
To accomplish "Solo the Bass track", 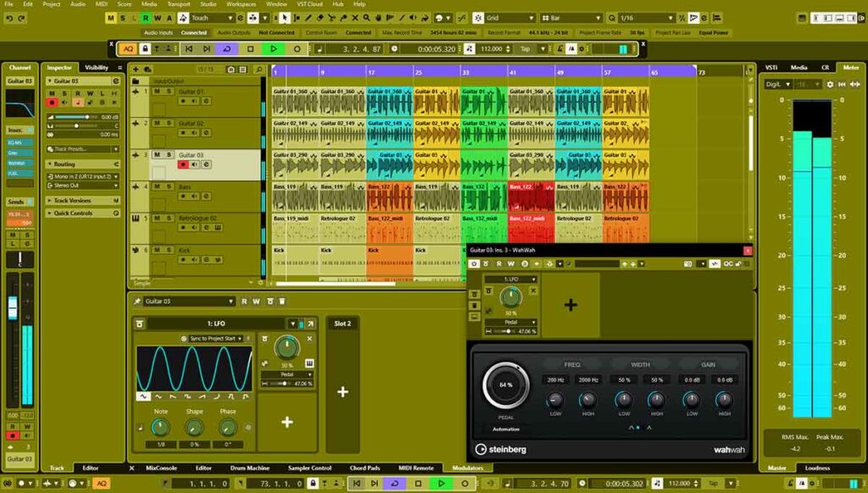I will (169, 186).
